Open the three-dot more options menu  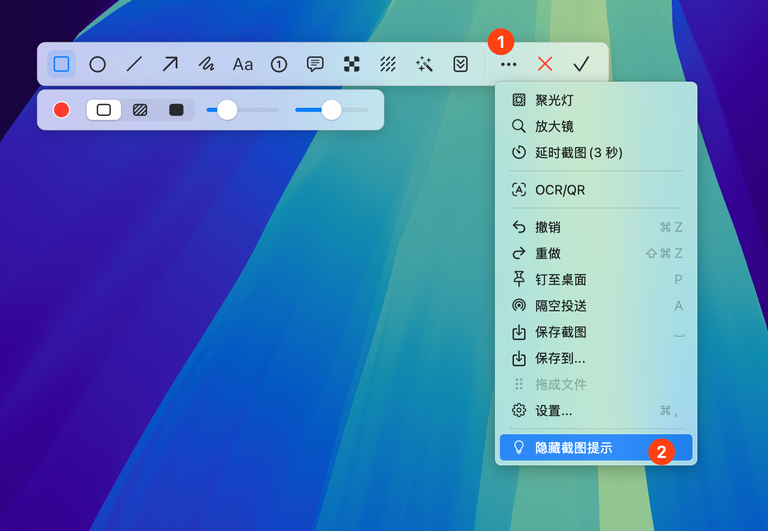click(509, 64)
